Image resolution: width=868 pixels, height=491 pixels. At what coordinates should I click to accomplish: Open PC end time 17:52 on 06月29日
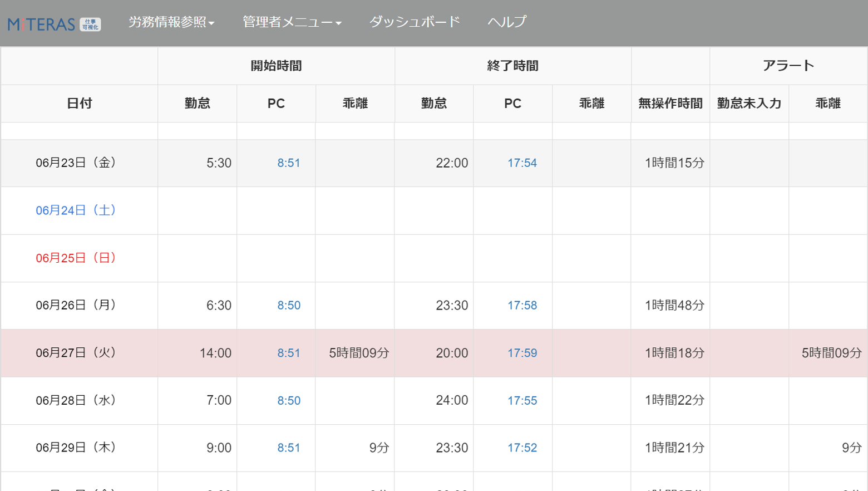coord(522,448)
